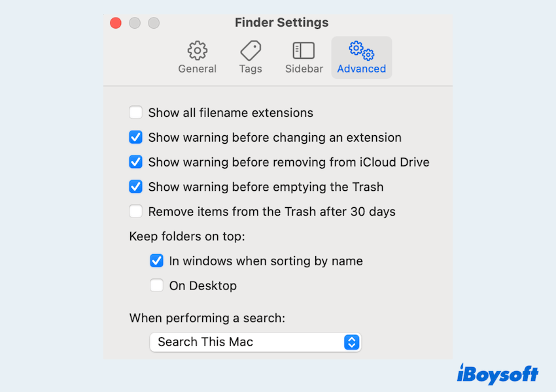Enable Show all filename extensions
Screen dimensions: 556x392
point(136,113)
